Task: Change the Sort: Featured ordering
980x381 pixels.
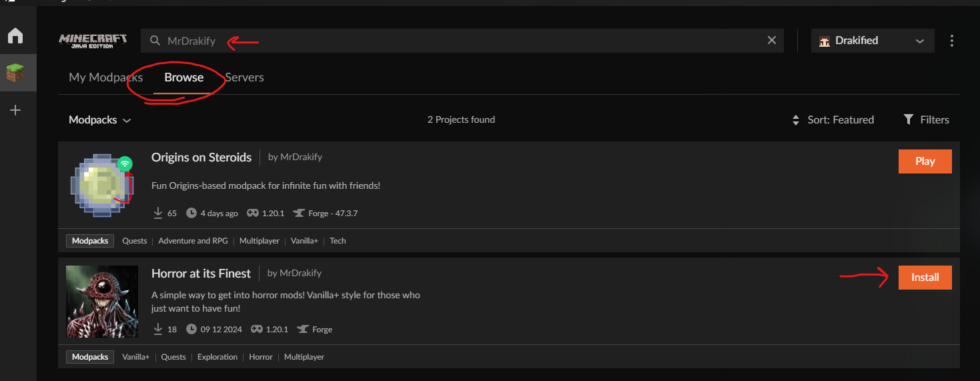Action: click(833, 120)
